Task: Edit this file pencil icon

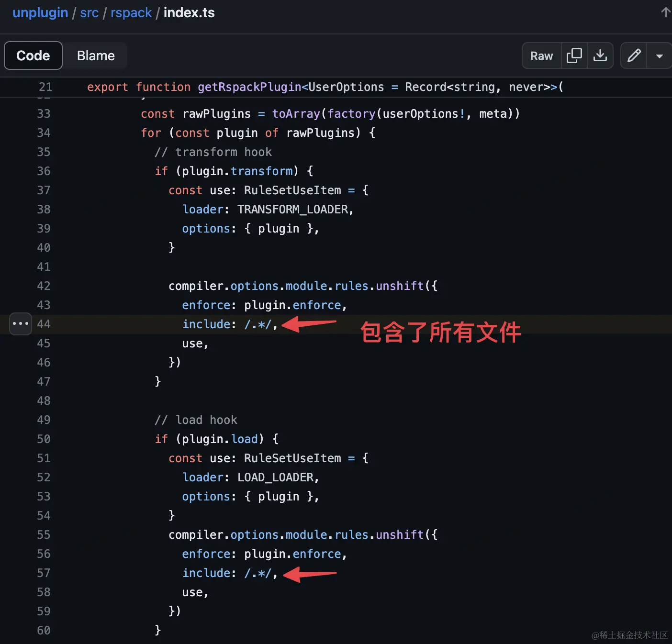Action: click(634, 56)
